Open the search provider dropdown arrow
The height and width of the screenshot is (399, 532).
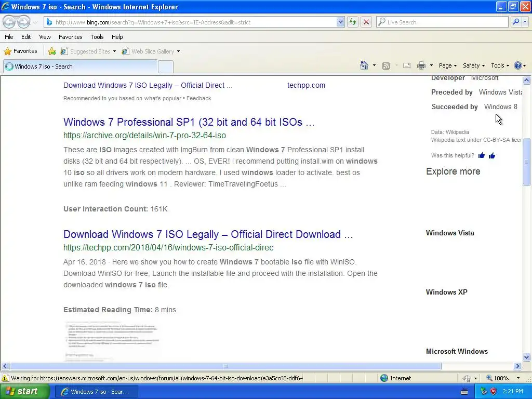point(525,22)
